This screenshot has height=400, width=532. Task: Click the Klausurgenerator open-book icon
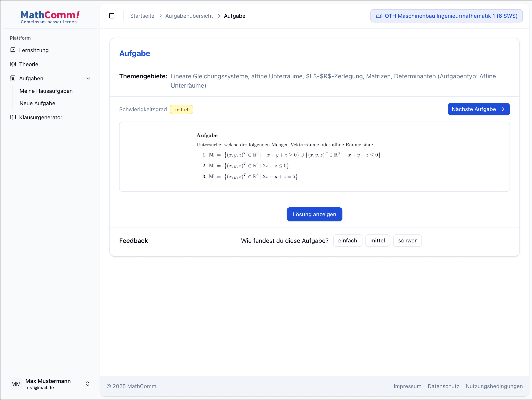click(x=13, y=118)
